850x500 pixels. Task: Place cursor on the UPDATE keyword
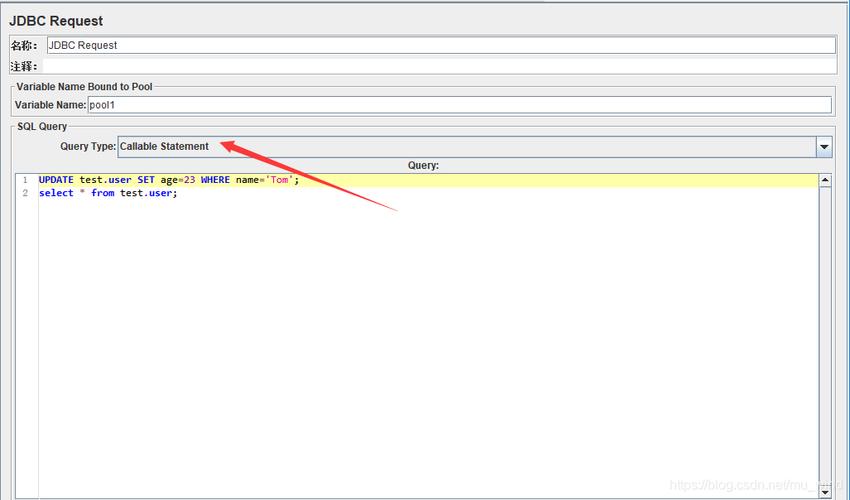pyautogui.click(x=57, y=180)
